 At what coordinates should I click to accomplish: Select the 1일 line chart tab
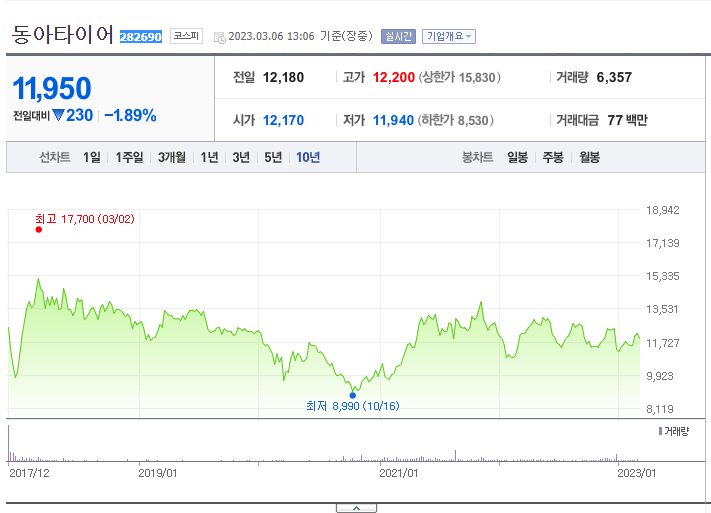tap(92, 157)
